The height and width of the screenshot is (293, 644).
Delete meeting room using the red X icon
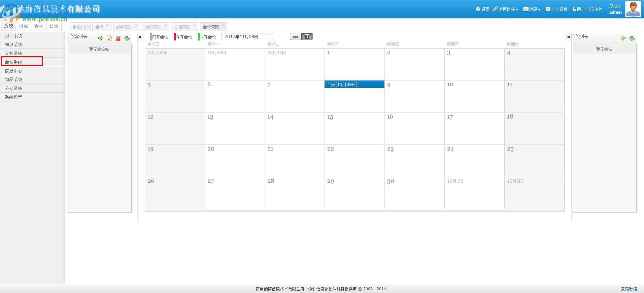118,38
